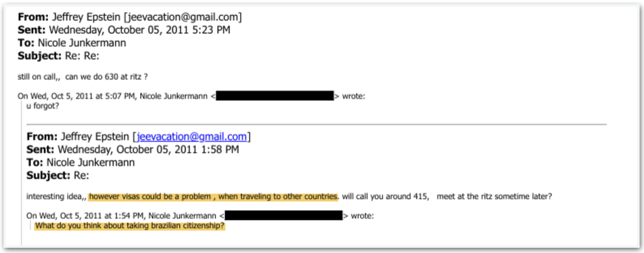Click the "Re: Re:" subject line
Viewport: 644px width, 253px height.
(x=81, y=56)
